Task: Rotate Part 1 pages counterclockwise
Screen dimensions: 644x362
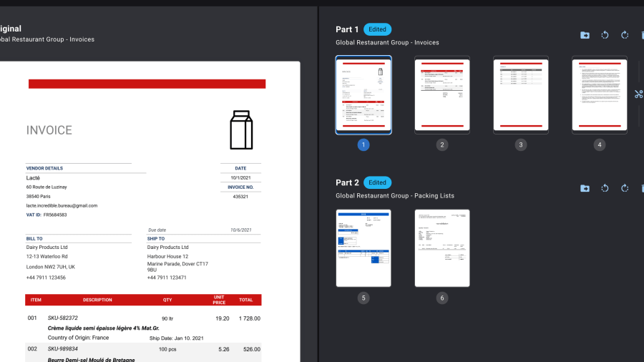Action: [x=605, y=35]
